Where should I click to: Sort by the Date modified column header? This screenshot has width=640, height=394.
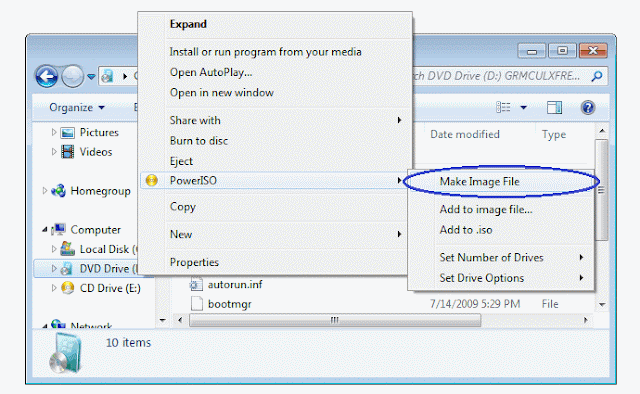tap(465, 134)
